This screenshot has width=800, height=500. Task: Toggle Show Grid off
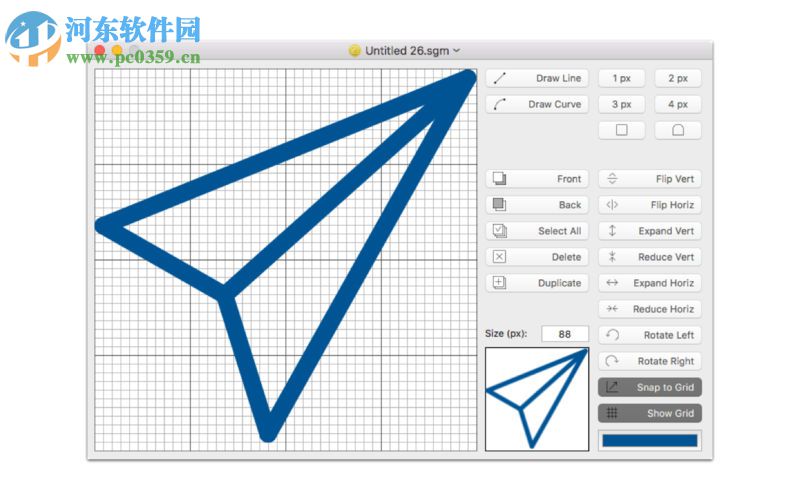649,413
